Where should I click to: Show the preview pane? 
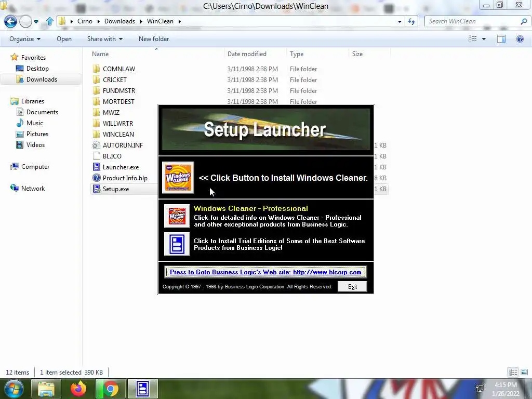(501, 39)
